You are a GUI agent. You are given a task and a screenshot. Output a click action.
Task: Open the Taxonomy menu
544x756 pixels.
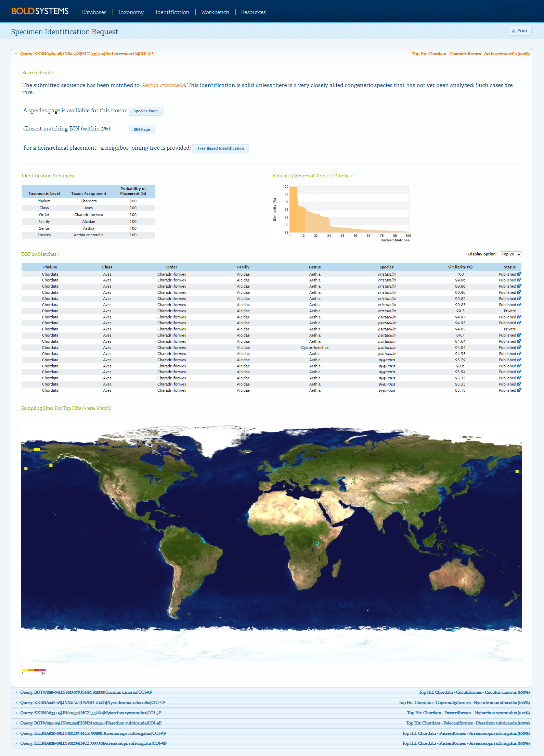(131, 12)
